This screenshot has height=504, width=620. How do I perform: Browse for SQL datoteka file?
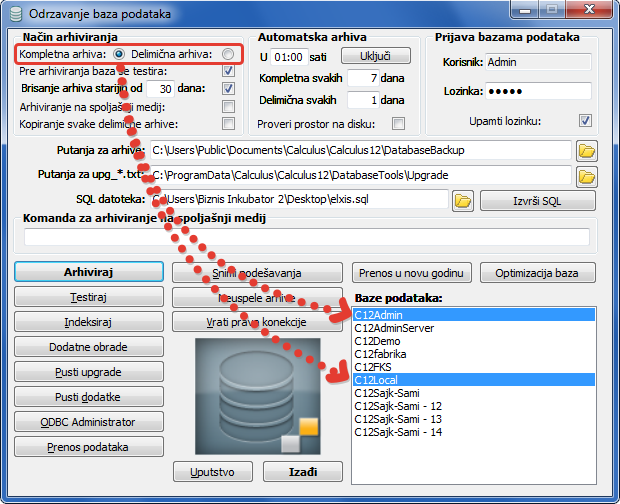(x=462, y=200)
